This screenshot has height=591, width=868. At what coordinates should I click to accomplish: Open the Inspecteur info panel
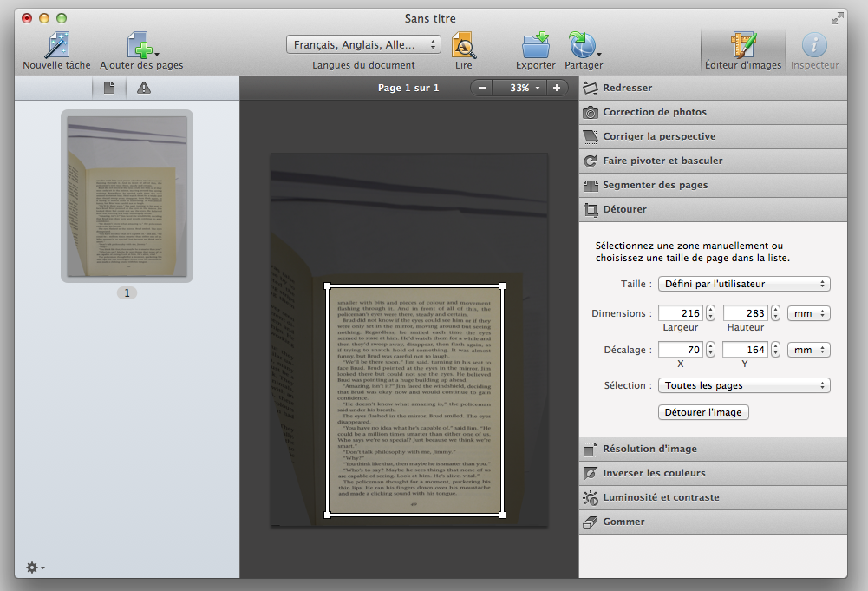(x=814, y=45)
